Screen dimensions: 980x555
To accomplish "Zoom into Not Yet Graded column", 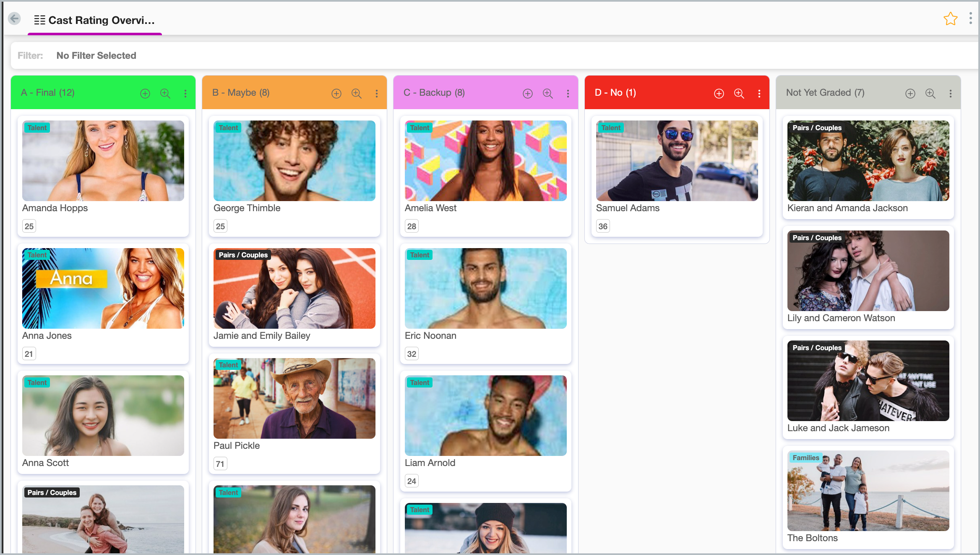I will click(930, 94).
